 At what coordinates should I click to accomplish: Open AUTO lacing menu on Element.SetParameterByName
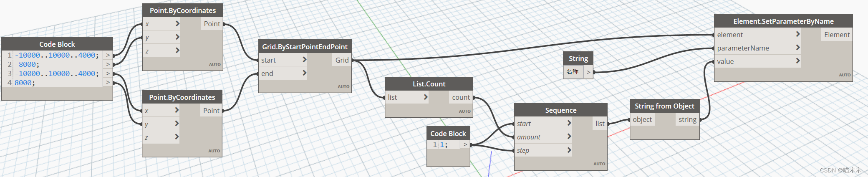(845, 75)
